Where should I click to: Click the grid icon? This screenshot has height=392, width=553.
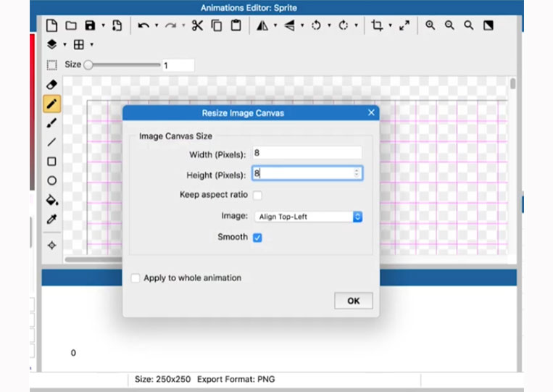[79, 44]
